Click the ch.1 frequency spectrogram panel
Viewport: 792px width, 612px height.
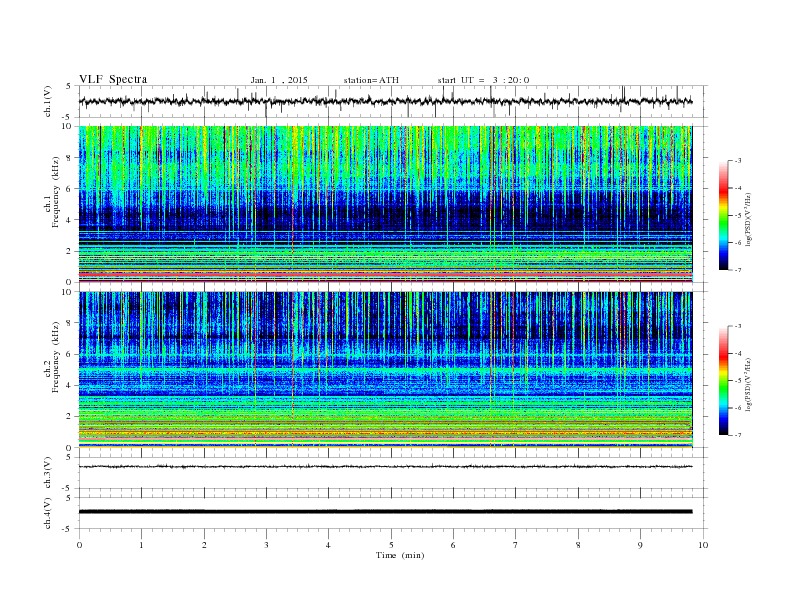pyautogui.click(x=386, y=204)
